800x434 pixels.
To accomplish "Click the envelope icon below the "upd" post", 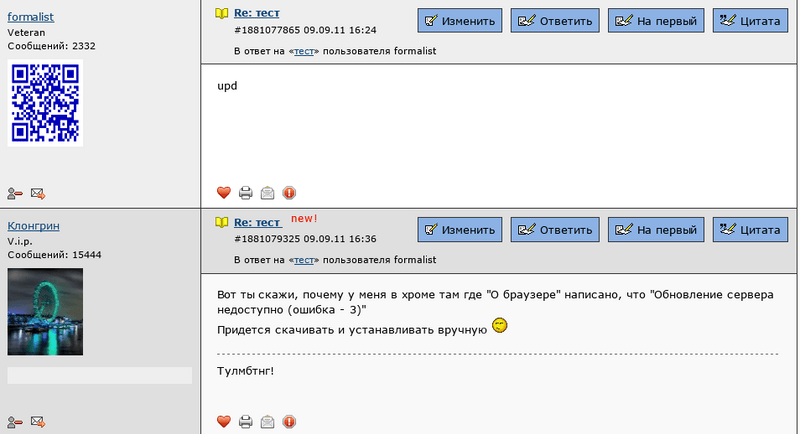I will click(x=267, y=193).
